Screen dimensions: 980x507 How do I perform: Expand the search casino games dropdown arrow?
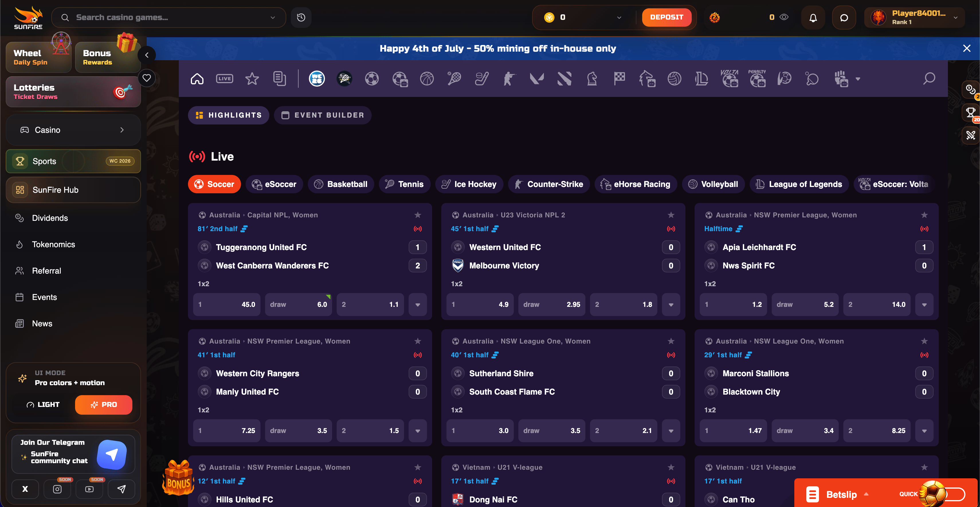click(273, 17)
